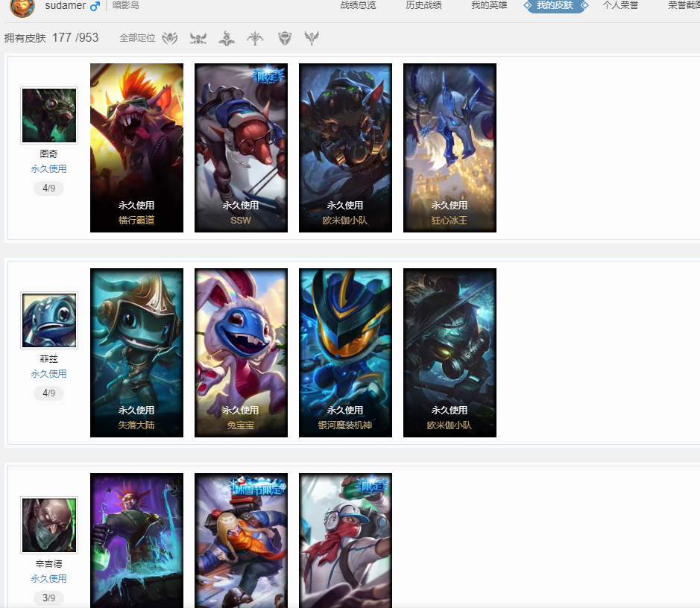Click the 冰雪节限定 badge on Singed skin

(258, 487)
